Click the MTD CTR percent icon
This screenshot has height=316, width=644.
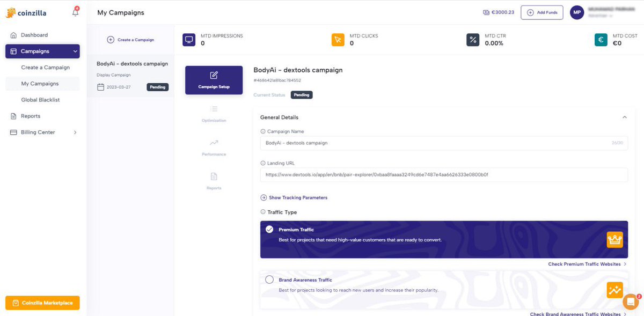pos(473,40)
